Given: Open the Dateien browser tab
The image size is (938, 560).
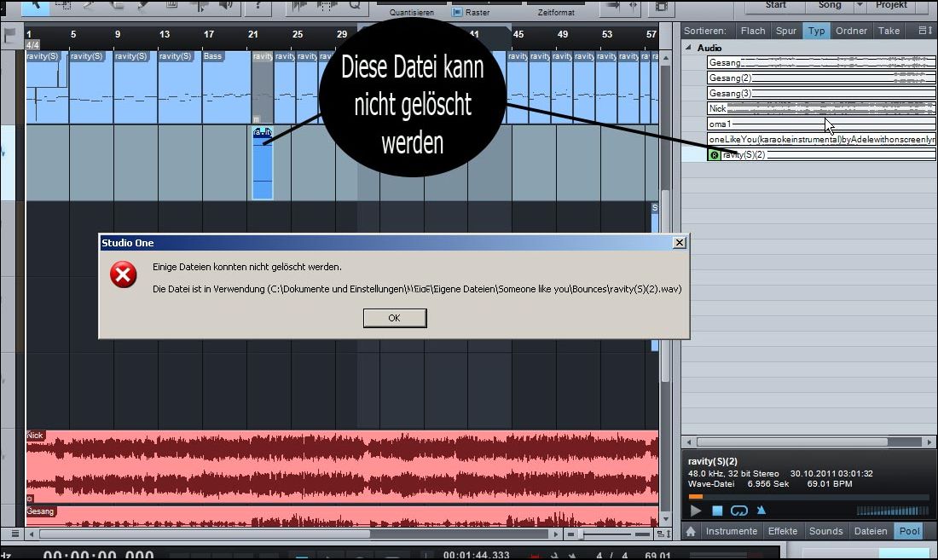Looking at the screenshot, I should [871, 531].
